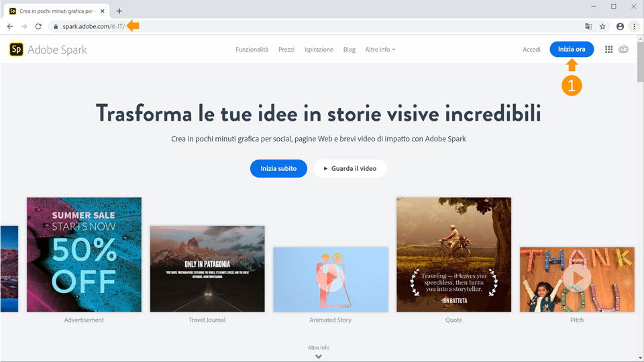Close the Crea in pochi minuti tab
Screen dimensions: 644x362
102,11
